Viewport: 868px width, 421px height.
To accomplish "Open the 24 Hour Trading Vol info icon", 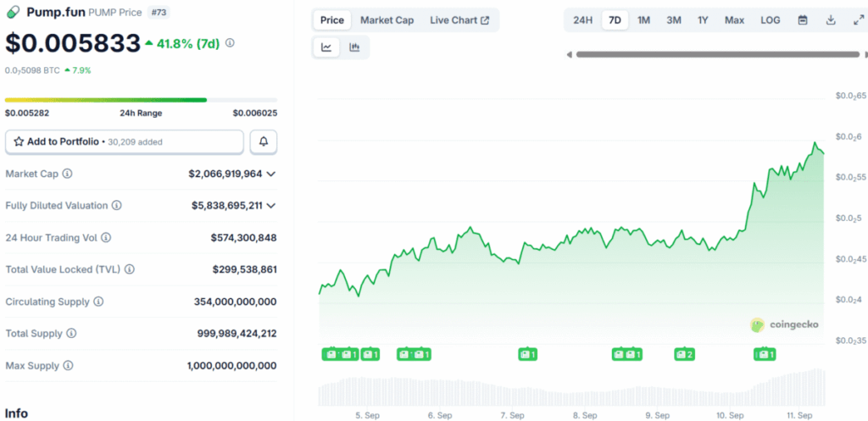I will pos(106,238).
